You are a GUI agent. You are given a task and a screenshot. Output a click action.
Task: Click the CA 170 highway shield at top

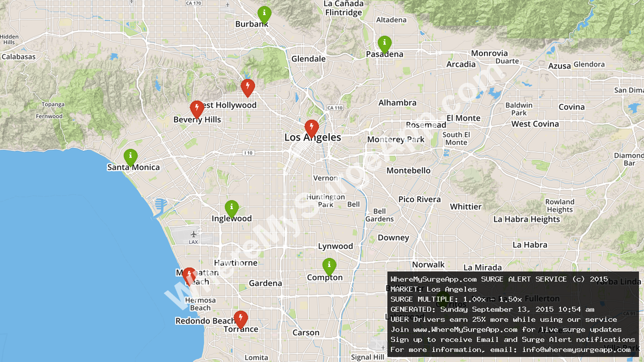193,3
